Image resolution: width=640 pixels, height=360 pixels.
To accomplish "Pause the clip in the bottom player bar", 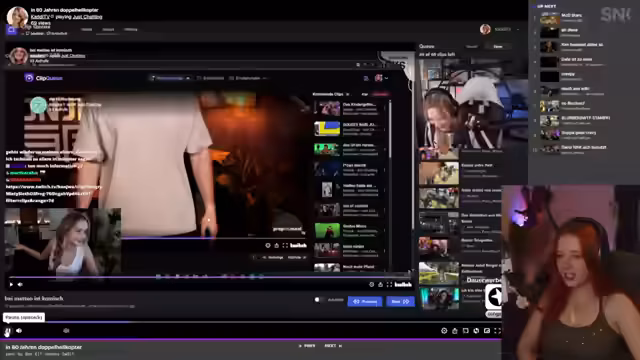I will (8, 331).
